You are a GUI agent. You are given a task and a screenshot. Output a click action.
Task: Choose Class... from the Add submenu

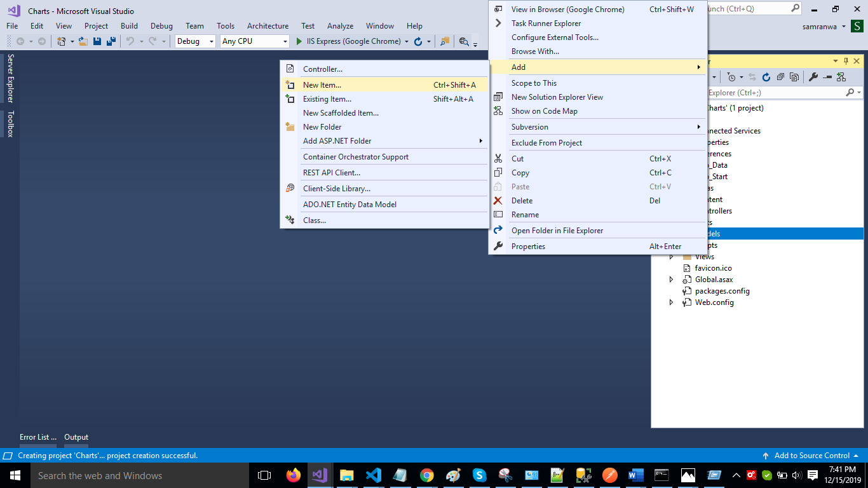click(x=315, y=220)
